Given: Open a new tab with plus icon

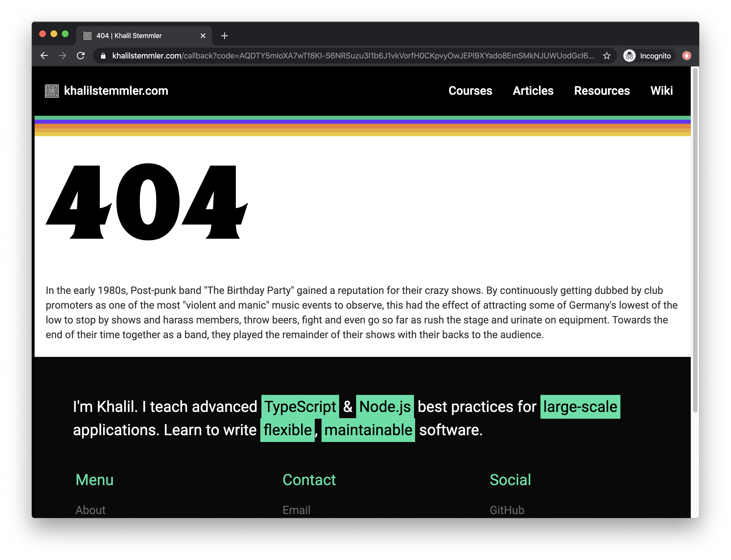Looking at the screenshot, I should click(x=225, y=36).
